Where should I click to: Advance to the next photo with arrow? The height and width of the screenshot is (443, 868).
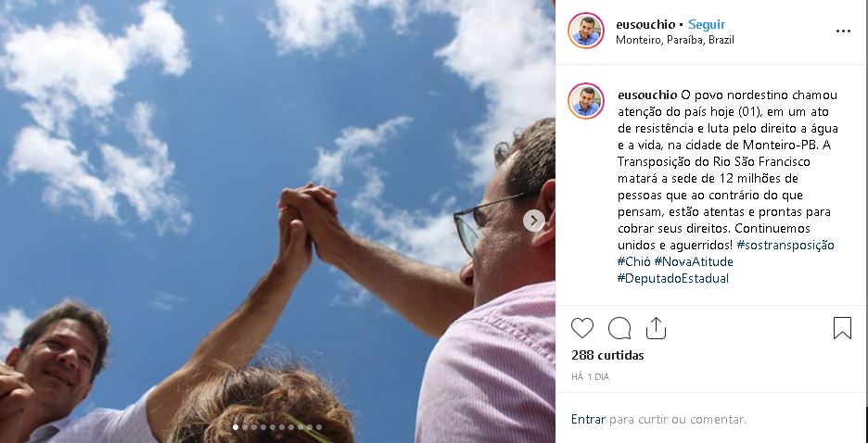[533, 221]
